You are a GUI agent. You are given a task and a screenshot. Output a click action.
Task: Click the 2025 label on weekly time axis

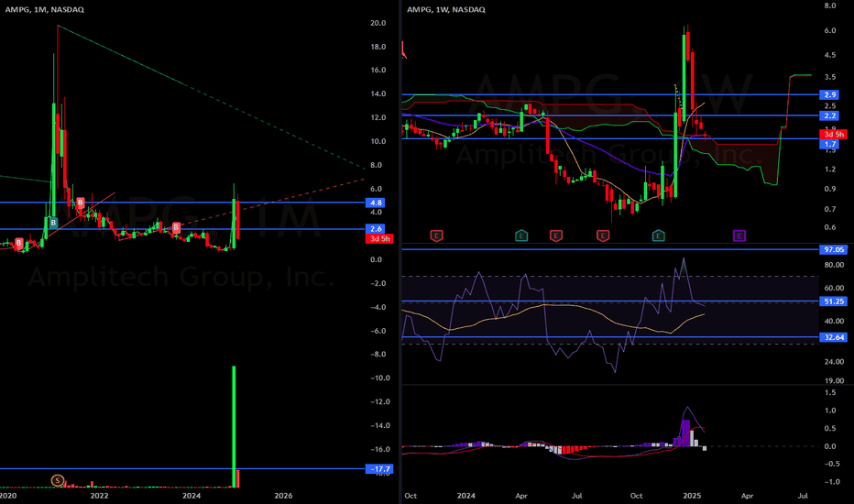[692, 496]
